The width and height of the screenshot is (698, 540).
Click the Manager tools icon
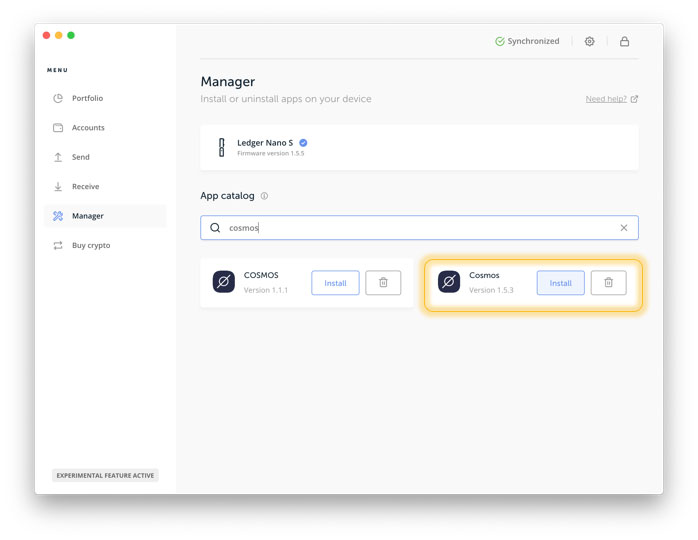point(58,216)
